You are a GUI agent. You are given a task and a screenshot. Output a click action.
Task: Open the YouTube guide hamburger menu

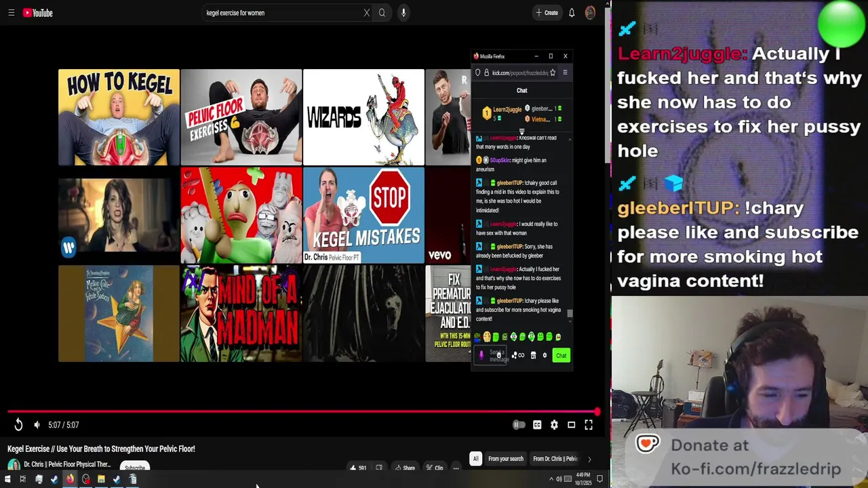click(11, 13)
